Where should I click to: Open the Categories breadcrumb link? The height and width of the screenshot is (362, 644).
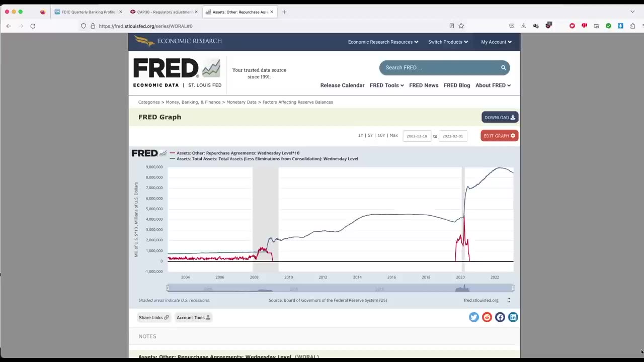tap(149, 102)
